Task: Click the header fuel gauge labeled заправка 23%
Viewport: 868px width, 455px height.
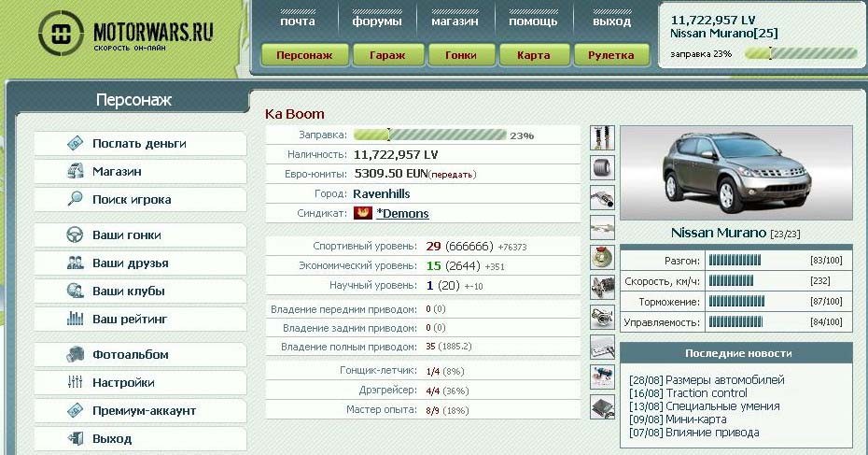Action: tap(801, 54)
